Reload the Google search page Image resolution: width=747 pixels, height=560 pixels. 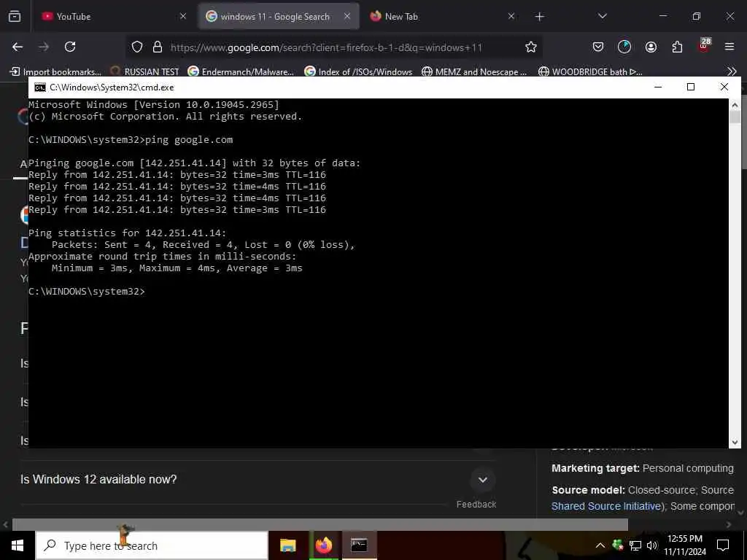[70, 47]
